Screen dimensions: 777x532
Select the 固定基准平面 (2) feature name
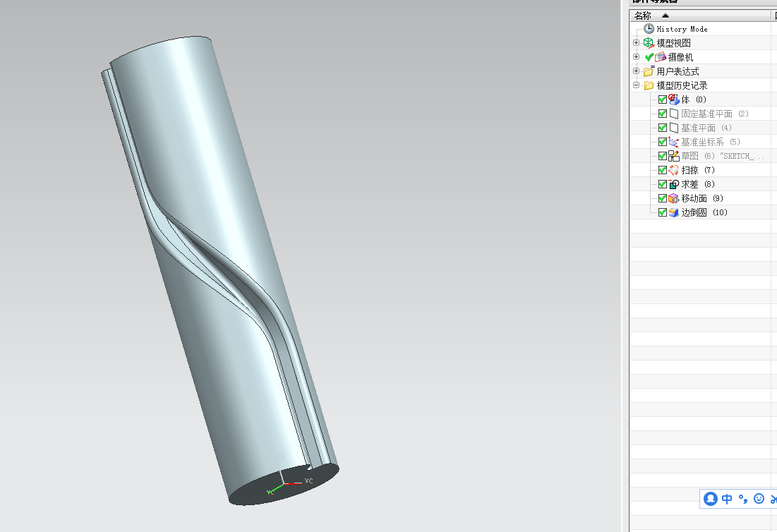coord(715,114)
